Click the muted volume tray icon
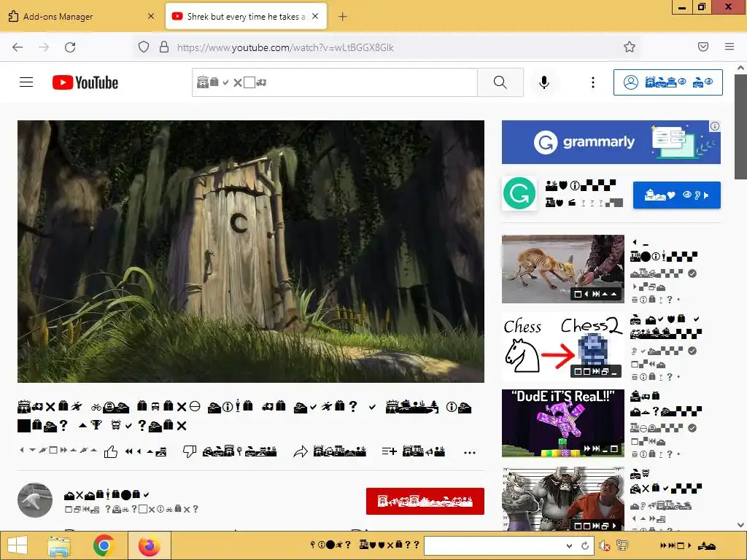 coord(605,545)
